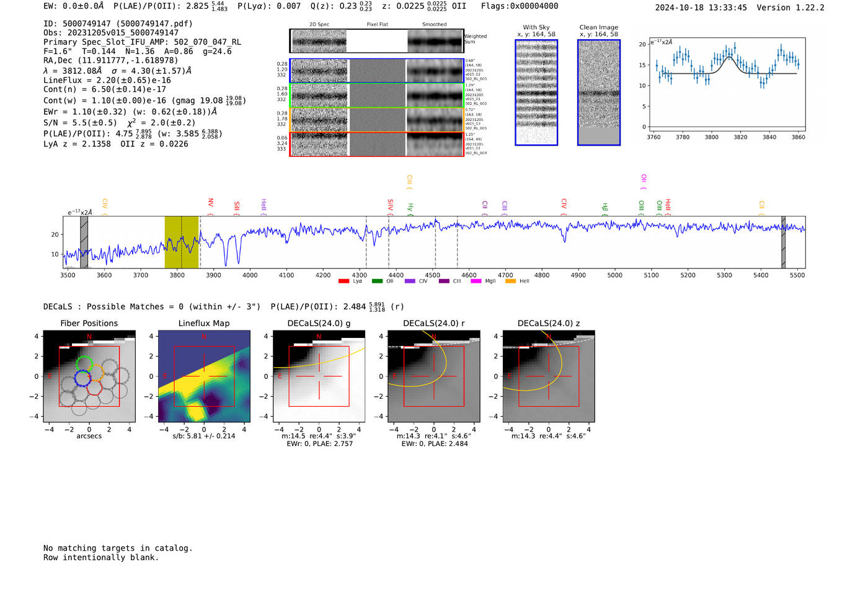Open the DECaLS z-band cutout

(549, 376)
